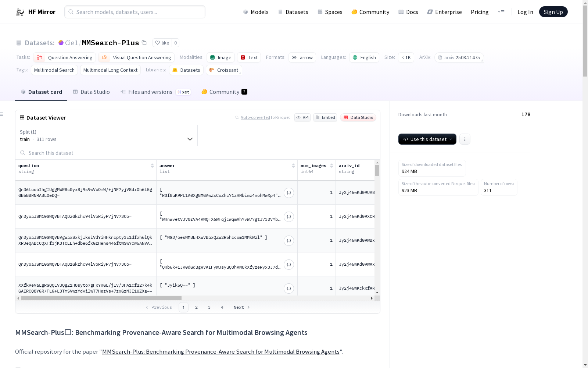
Task: Click the Question Answering task icon
Action: point(40,57)
